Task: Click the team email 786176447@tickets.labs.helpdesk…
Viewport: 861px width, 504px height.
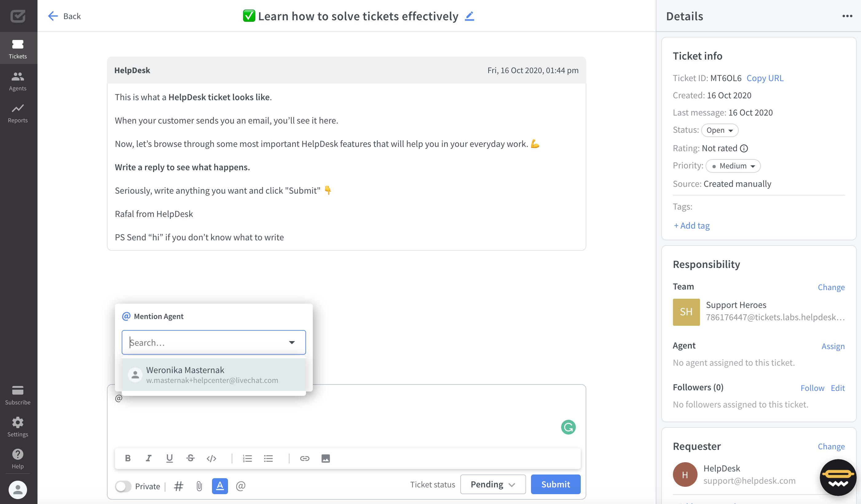Action: point(775,317)
